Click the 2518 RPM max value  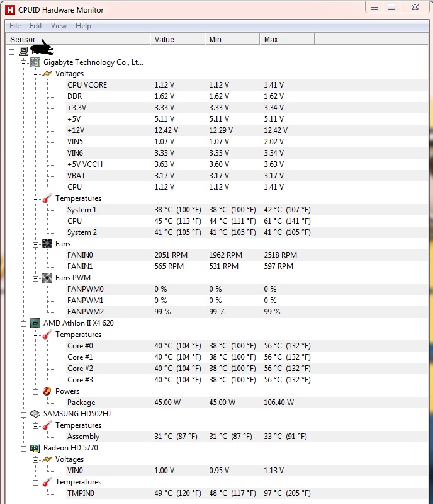[x=281, y=255]
